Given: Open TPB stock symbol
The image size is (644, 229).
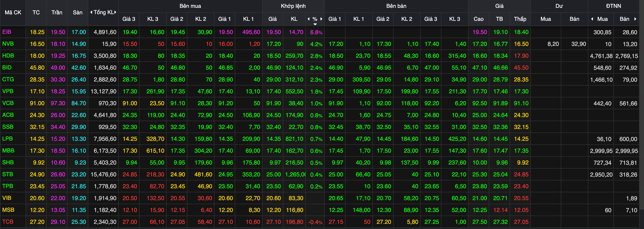Looking at the screenshot, I should pyautogui.click(x=8, y=186).
